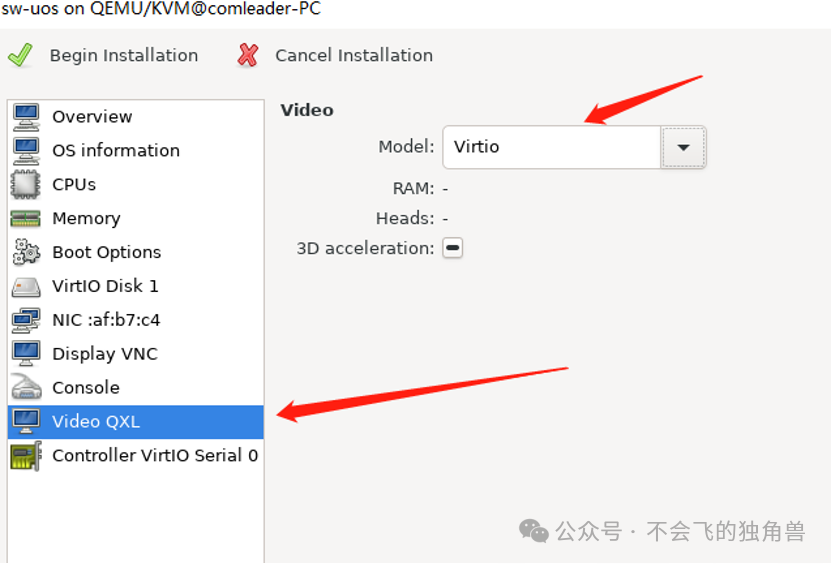Select the Overview monitor icon
Screen dimensions: 832x564
click(26, 117)
